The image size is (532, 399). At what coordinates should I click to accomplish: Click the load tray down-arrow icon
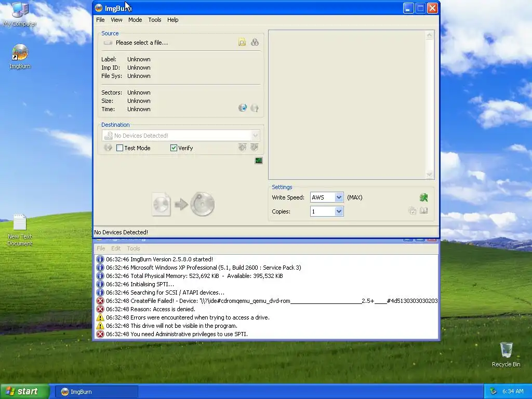pos(254,147)
